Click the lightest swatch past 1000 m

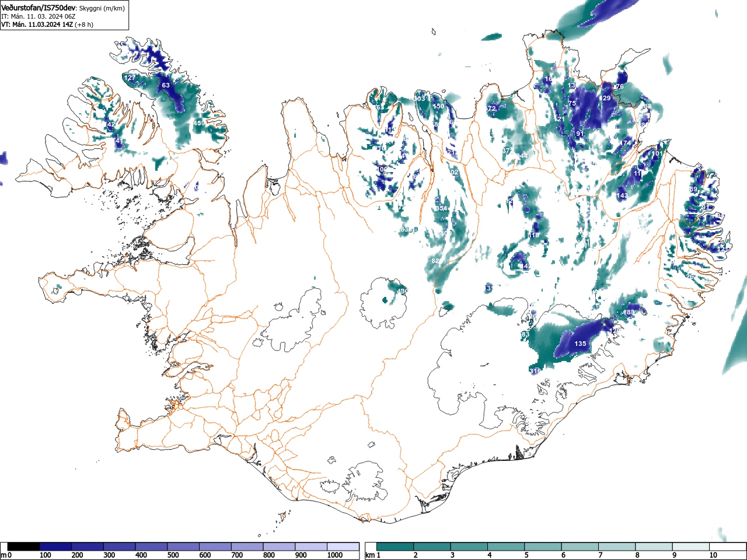coord(343,547)
